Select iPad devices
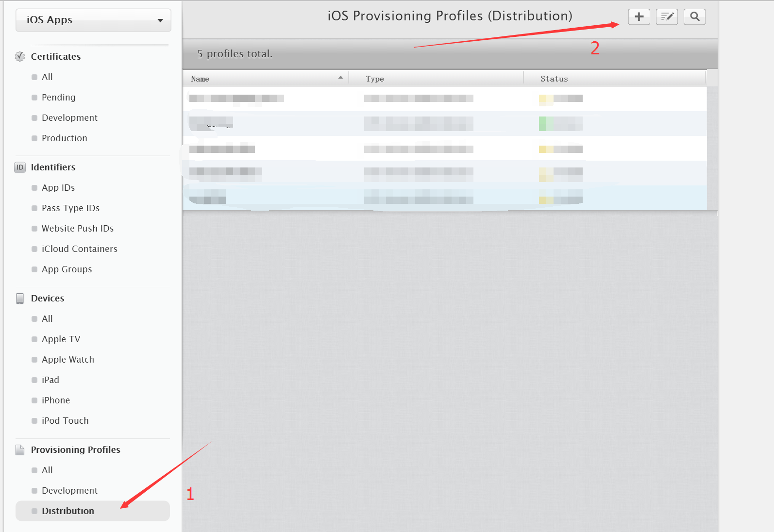This screenshot has width=774, height=532. point(50,380)
